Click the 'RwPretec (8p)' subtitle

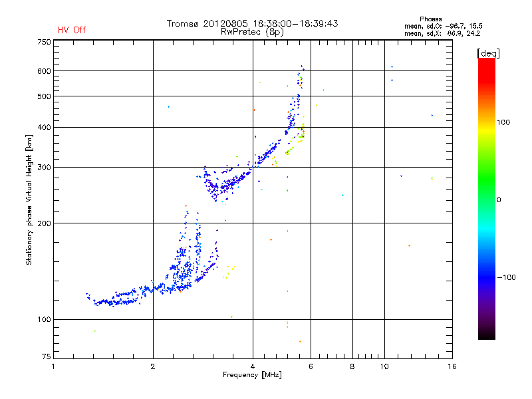[252, 32]
